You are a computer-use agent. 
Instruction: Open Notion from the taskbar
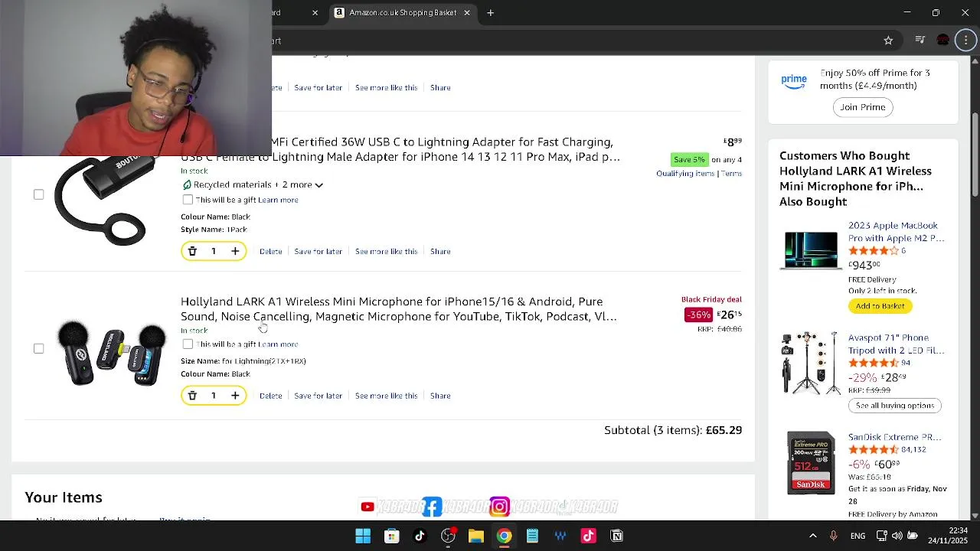coord(616,536)
